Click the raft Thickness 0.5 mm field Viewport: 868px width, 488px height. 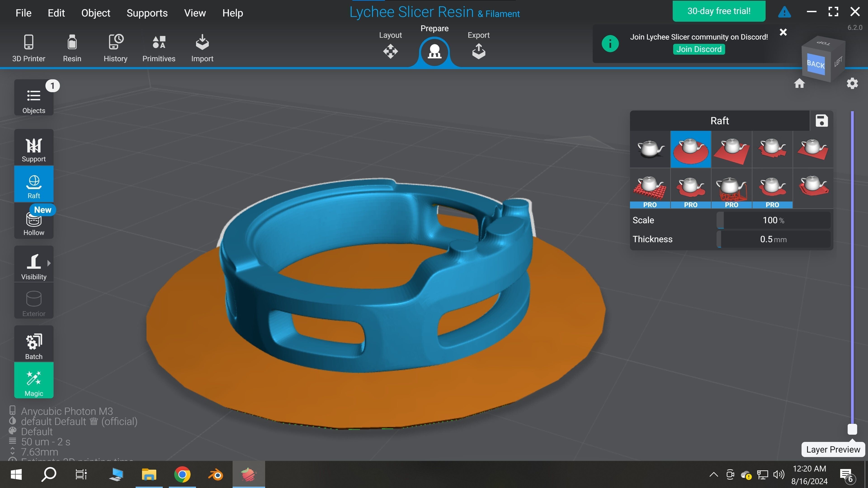(773, 239)
